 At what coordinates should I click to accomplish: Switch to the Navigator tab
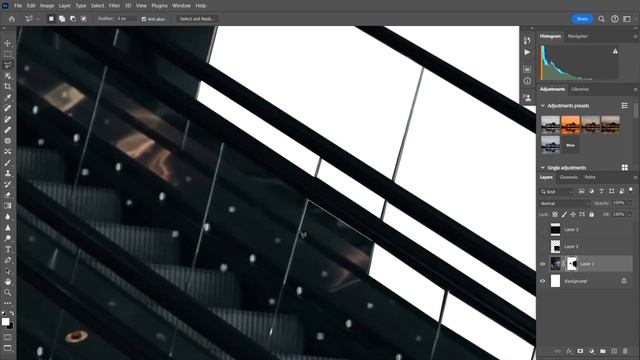coord(578,36)
